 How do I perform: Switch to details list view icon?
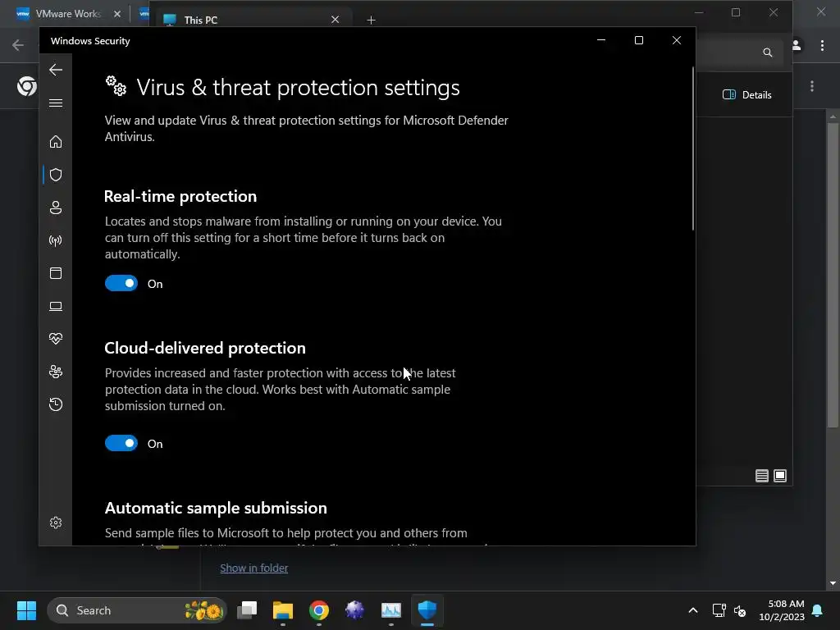762,476
